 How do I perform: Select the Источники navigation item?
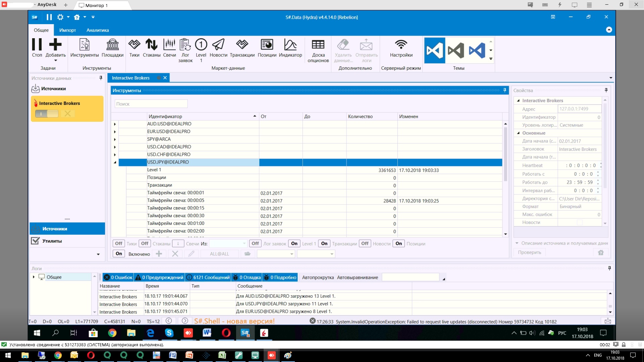click(67, 229)
